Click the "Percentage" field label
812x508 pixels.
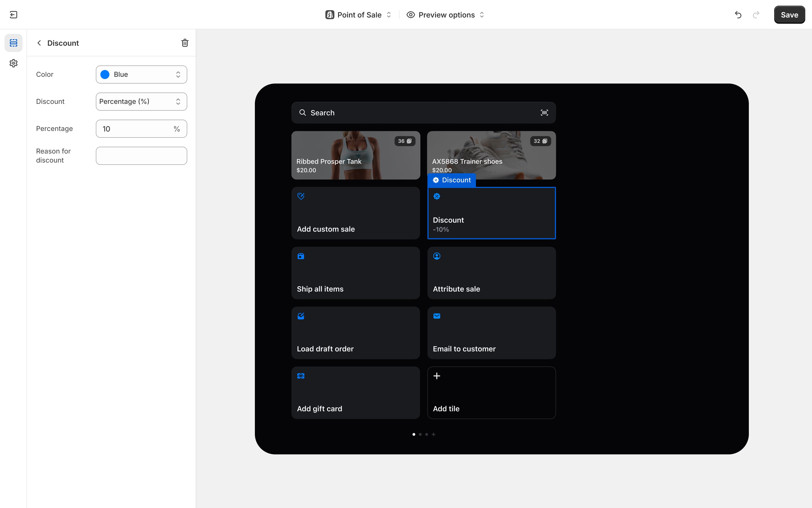(54, 129)
